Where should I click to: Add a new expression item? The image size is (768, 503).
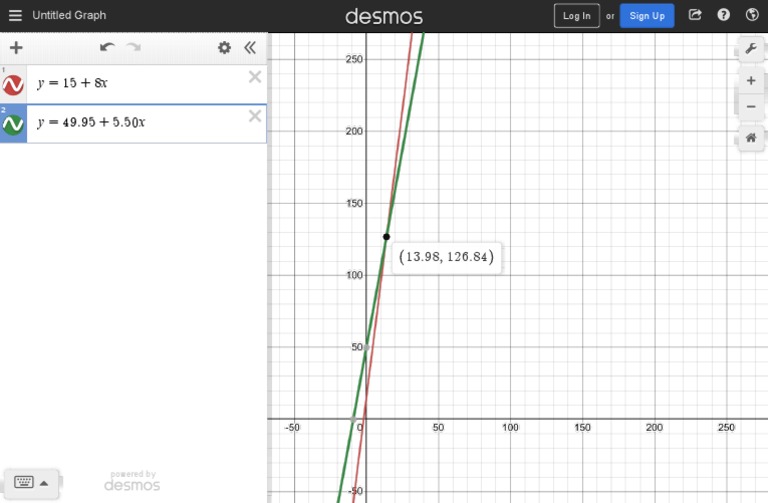click(16, 48)
